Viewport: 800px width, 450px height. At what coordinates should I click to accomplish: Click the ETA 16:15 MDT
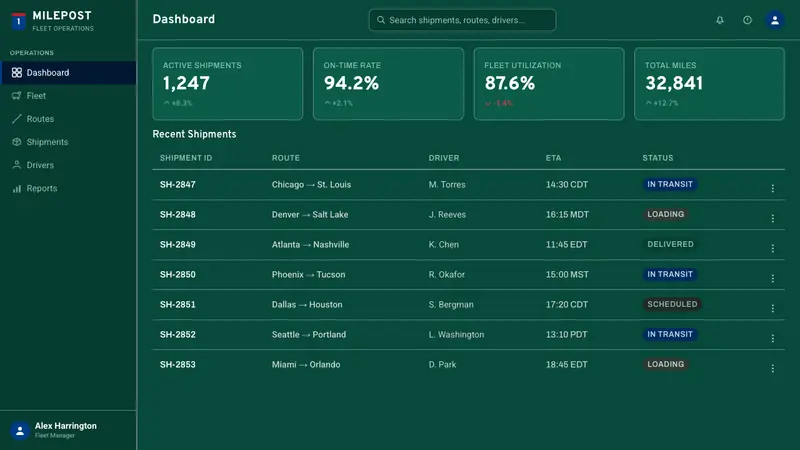point(567,215)
